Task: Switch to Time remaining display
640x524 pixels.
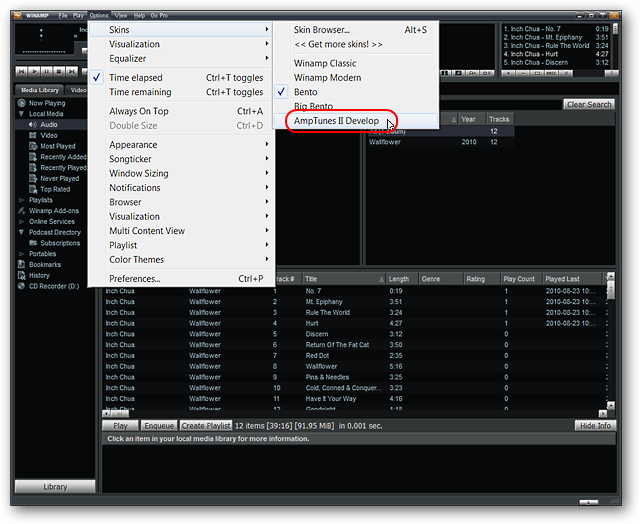Action: pyautogui.click(x=182, y=92)
